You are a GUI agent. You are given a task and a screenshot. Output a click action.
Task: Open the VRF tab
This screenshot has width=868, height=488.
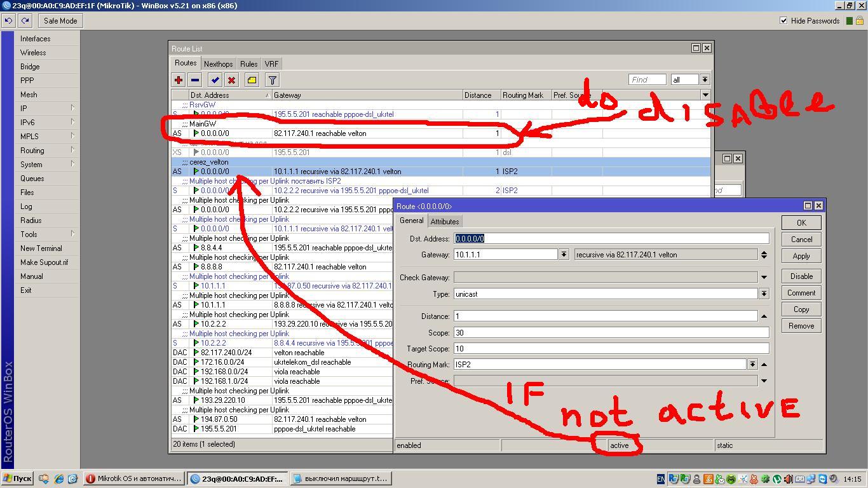click(x=271, y=64)
